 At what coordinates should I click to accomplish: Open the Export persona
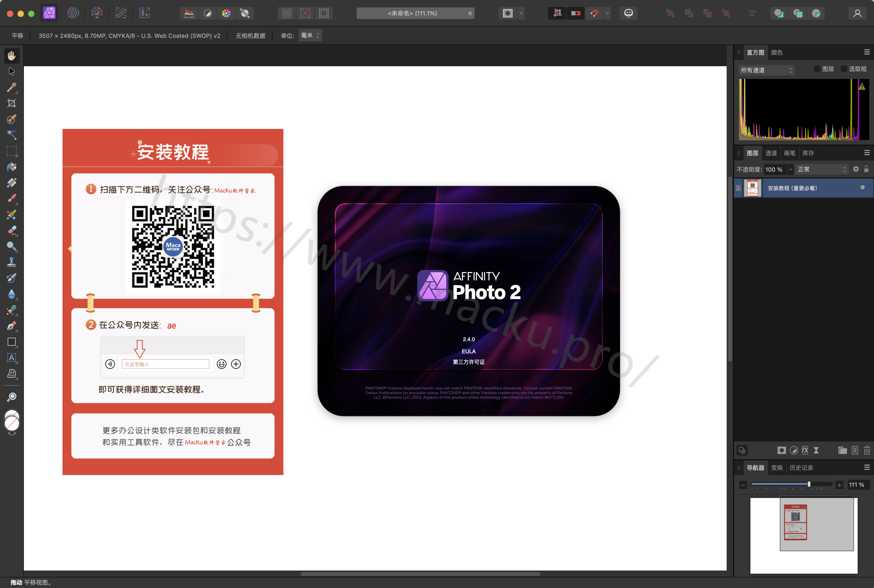(x=144, y=13)
